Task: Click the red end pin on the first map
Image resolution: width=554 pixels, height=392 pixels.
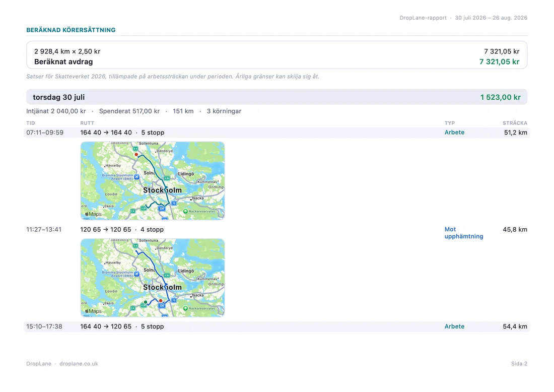Action: tap(136, 155)
